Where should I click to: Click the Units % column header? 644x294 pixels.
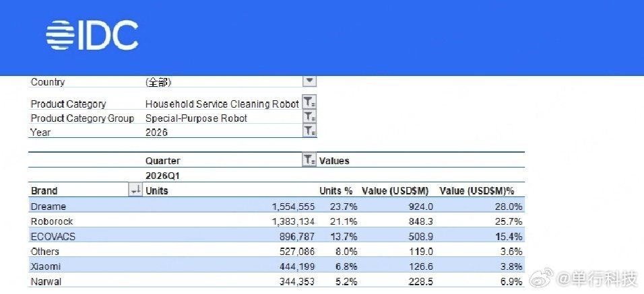point(336,190)
